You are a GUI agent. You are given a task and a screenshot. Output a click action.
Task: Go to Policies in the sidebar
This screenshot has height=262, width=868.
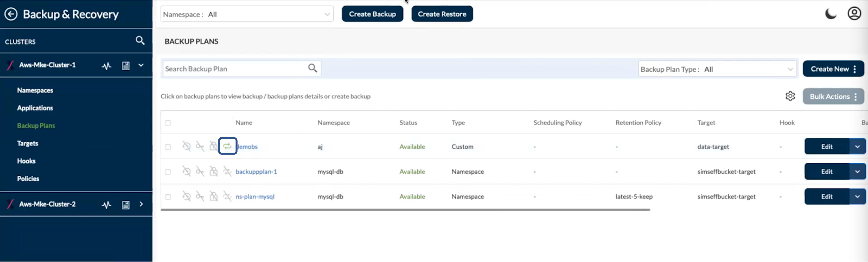click(x=28, y=179)
